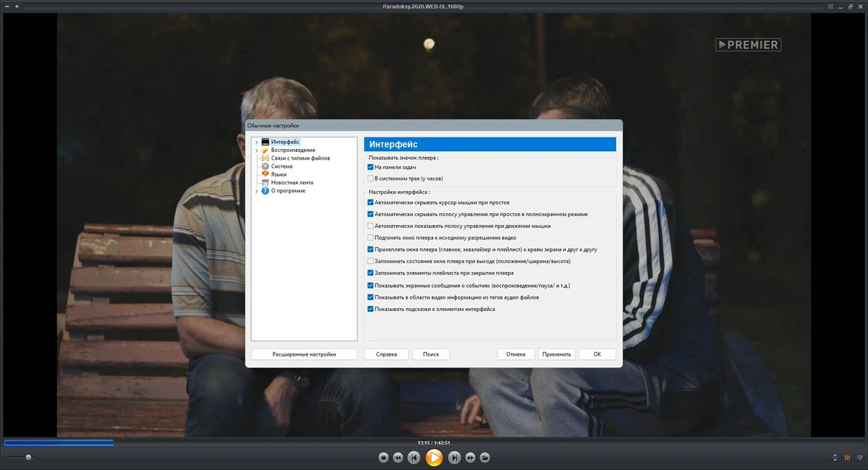Stop playback with the stop button
868x470 pixels.
(x=383, y=458)
